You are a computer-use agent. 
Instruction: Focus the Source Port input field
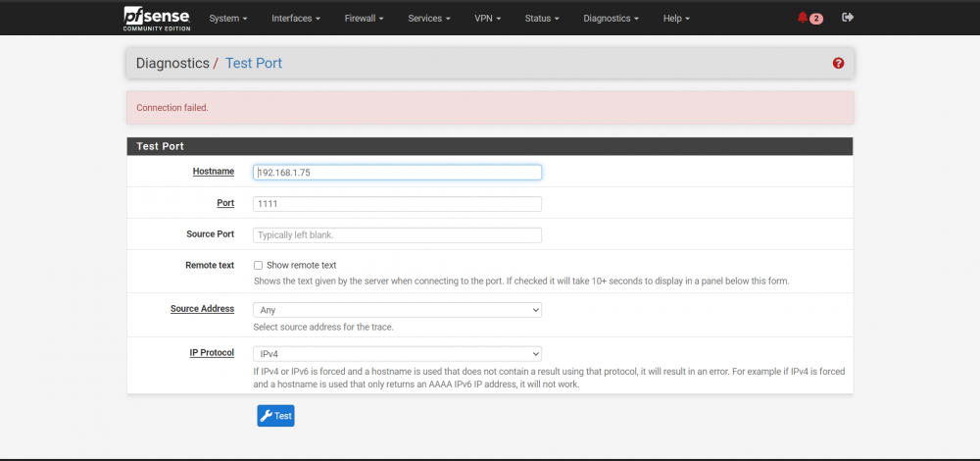tap(398, 235)
